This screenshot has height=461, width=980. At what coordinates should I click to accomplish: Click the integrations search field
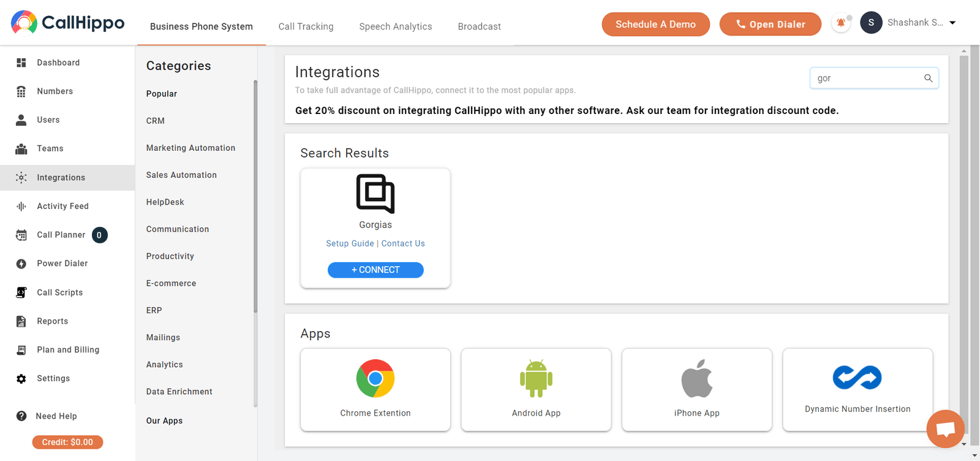(874, 78)
